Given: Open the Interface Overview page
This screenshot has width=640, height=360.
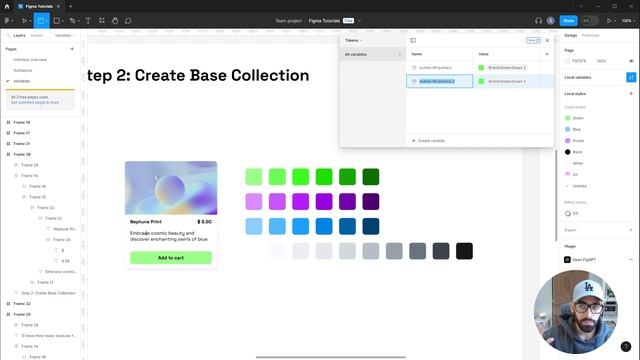Looking at the screenshot, I should [30, 60].
